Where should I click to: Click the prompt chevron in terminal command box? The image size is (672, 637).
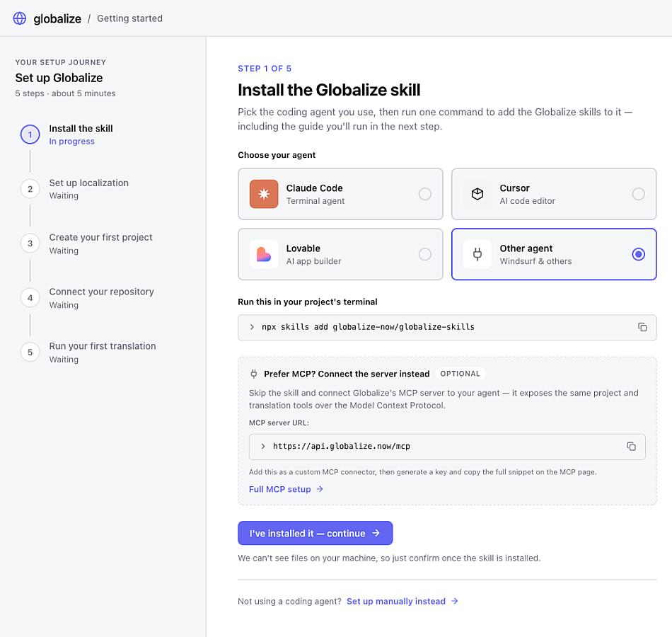click(252, 327)
